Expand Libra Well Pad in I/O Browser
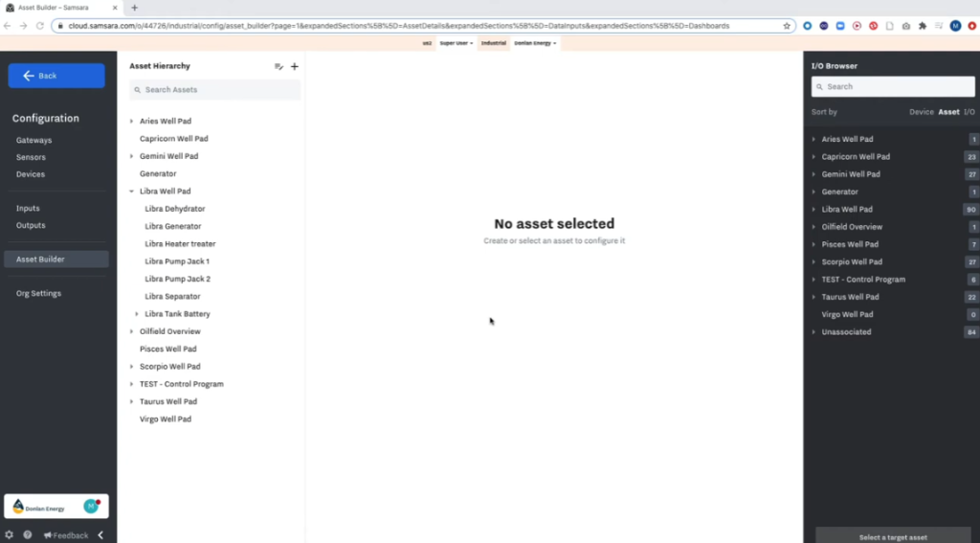The width and height of the screenshot is (980, 543). tap(813, 209)
